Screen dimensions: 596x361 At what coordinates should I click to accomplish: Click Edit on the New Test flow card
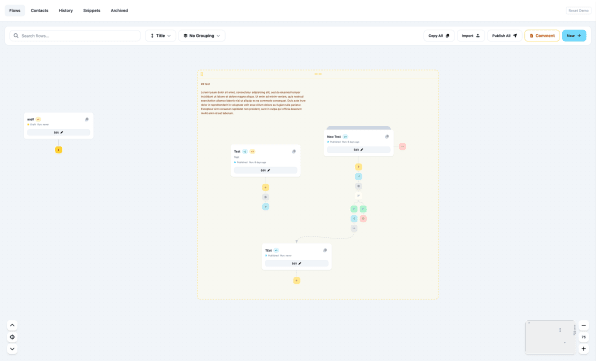point(358,150)
